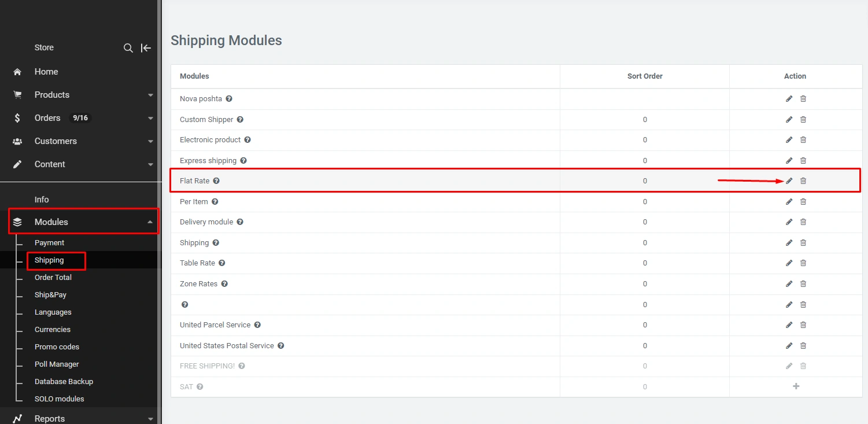Edit the Custom Shipper module
Image resolution: width=868 pixels, height=424 pixels.
point(789,120)
